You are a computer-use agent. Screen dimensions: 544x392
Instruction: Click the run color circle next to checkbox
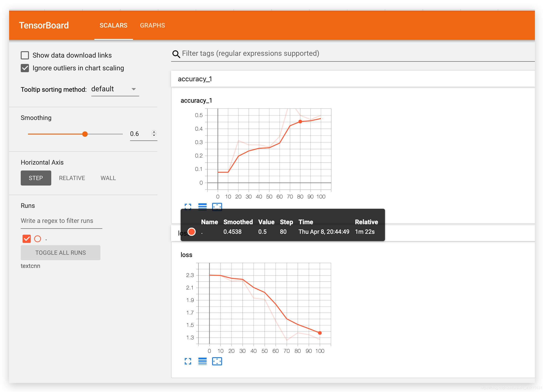[x=38, y=239]
